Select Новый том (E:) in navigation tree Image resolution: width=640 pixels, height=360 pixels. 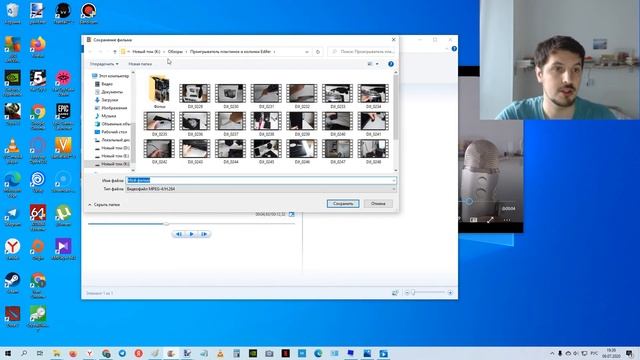pos(112,156)
